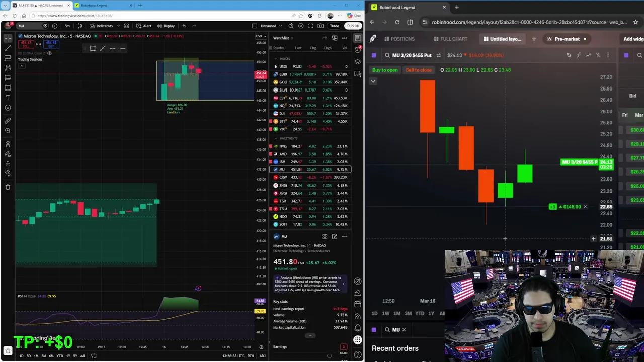Select the text annotation tool
The width and height of the screenshot is (644, 362).
point(8,98)
